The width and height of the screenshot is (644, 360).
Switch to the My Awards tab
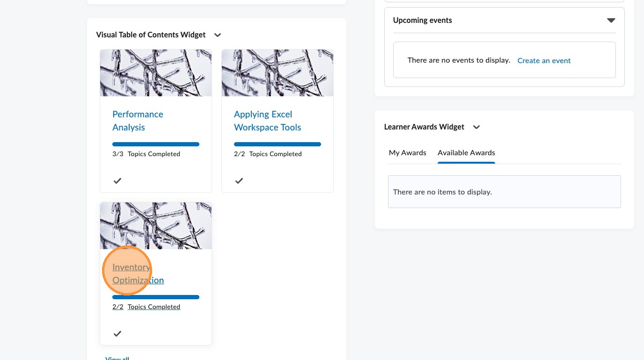pos(407,153)
